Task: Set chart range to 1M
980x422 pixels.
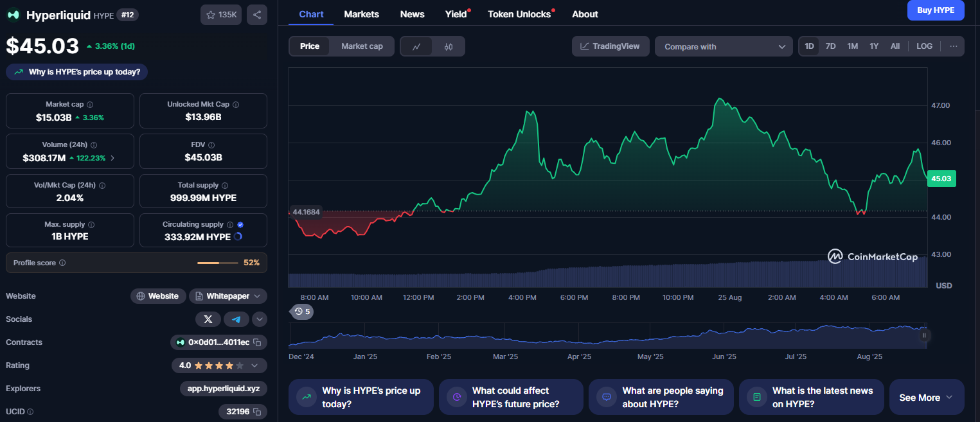Action: pyautogui.click(x=852, y=46)
